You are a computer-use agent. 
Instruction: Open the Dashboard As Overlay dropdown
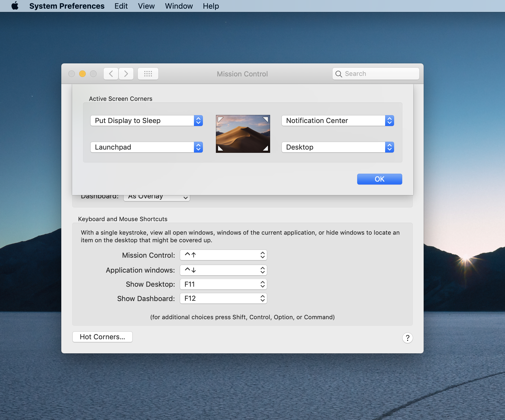[x=157, y=197]
